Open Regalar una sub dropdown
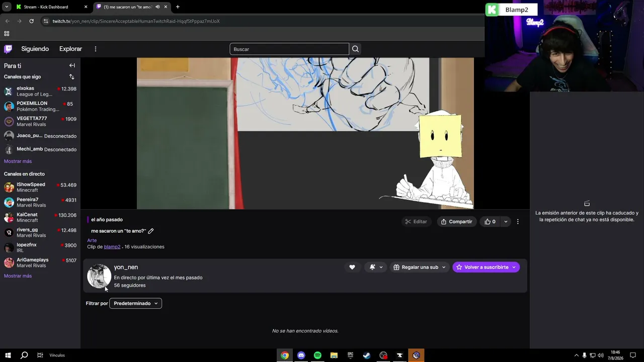644x362 pixels. click(x=420, y=267)
